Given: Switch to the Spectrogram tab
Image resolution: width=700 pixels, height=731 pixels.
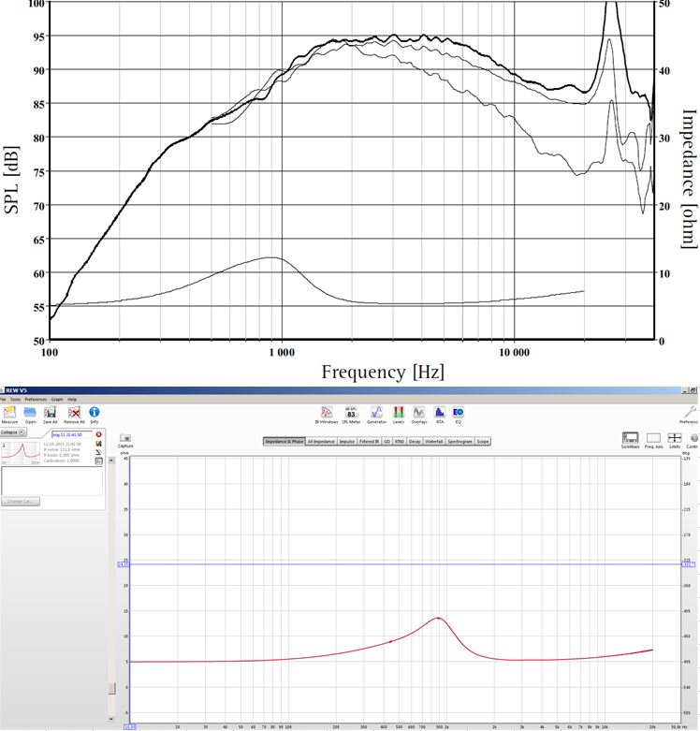Looking at the screenshot, I should point(460,441).
